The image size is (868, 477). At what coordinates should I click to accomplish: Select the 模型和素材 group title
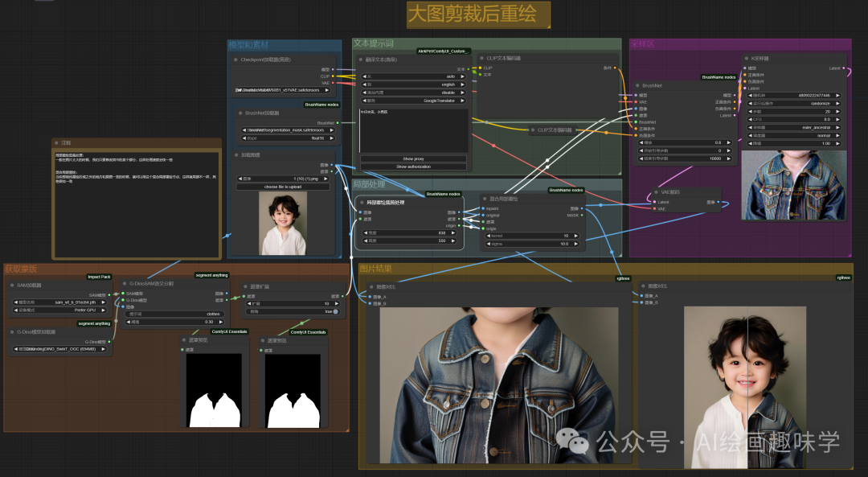[248, 45]
